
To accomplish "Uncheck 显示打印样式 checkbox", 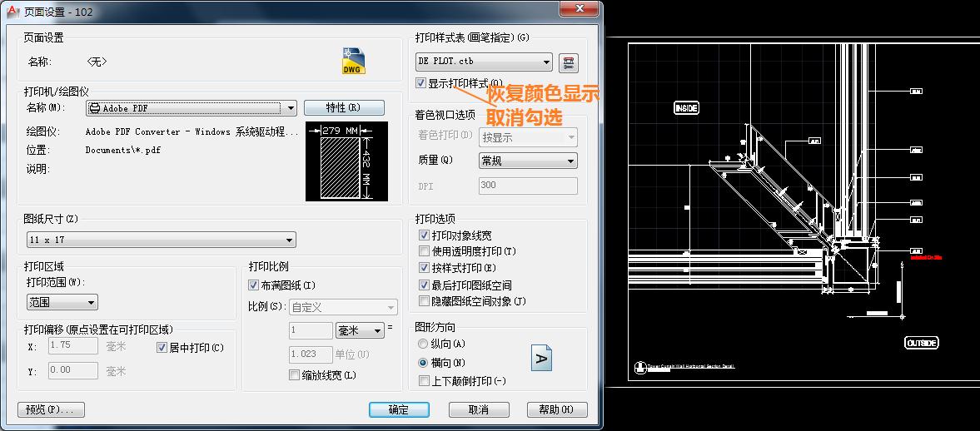I will (x=421, y=82).
